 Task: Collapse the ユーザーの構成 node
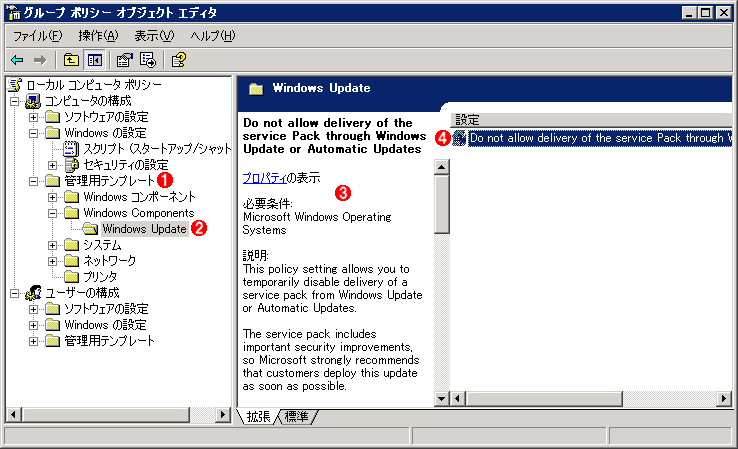(15, 293)
